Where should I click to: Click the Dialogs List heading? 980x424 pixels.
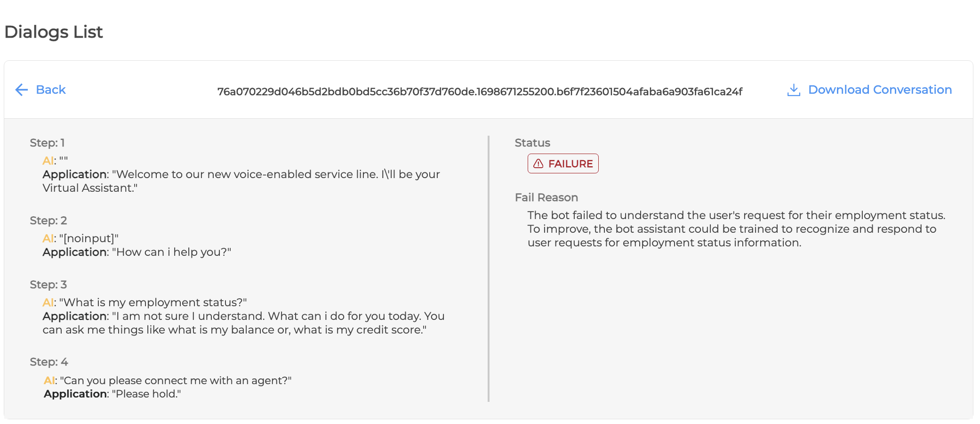point(54,32)
